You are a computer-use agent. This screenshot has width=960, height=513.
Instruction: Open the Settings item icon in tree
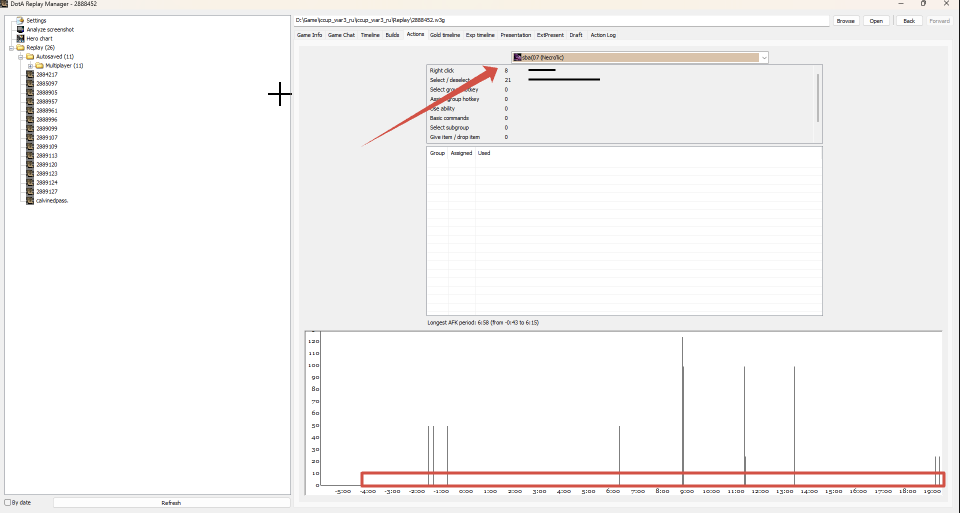20,20
